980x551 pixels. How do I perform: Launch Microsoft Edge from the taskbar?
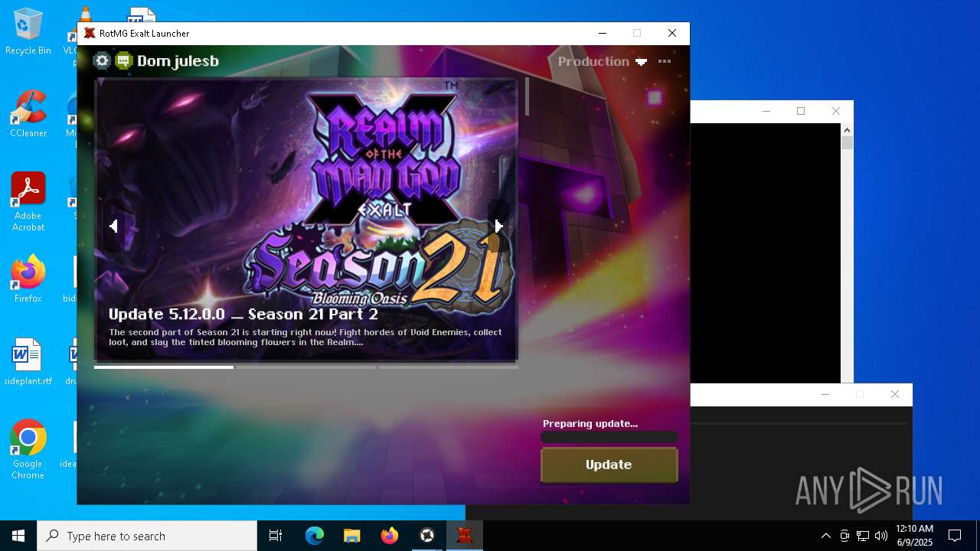click(315, 536)
